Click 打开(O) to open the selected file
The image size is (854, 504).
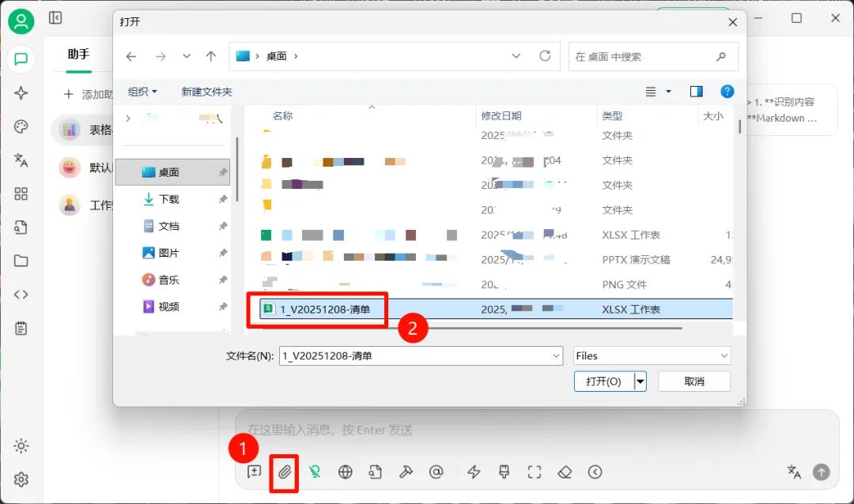coord(603,381)
